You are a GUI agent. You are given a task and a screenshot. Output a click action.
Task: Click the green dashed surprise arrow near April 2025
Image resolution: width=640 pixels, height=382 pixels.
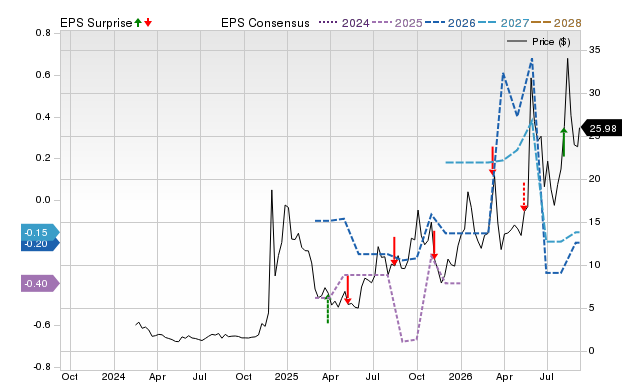328,309
